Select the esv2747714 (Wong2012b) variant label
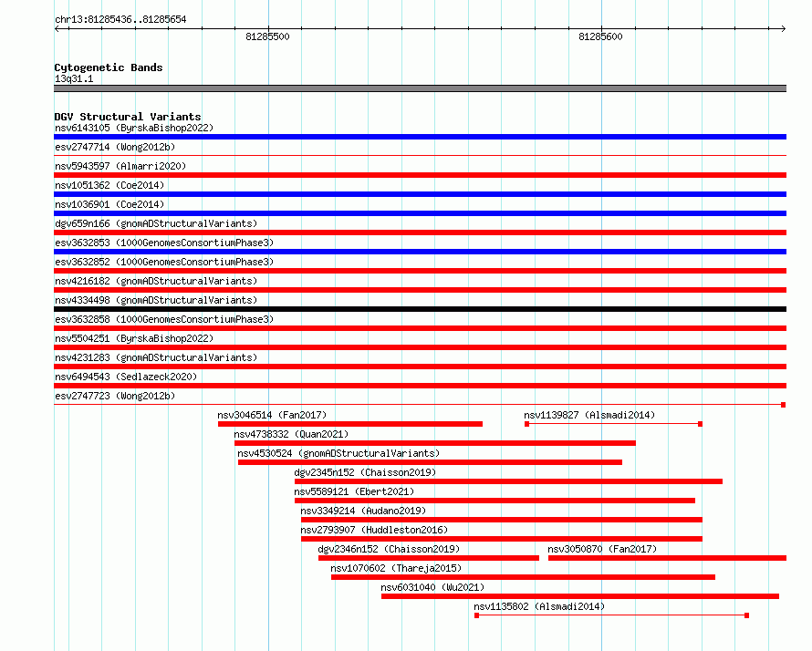This screenshot has width=812, height=651. [x=115, y=147]
